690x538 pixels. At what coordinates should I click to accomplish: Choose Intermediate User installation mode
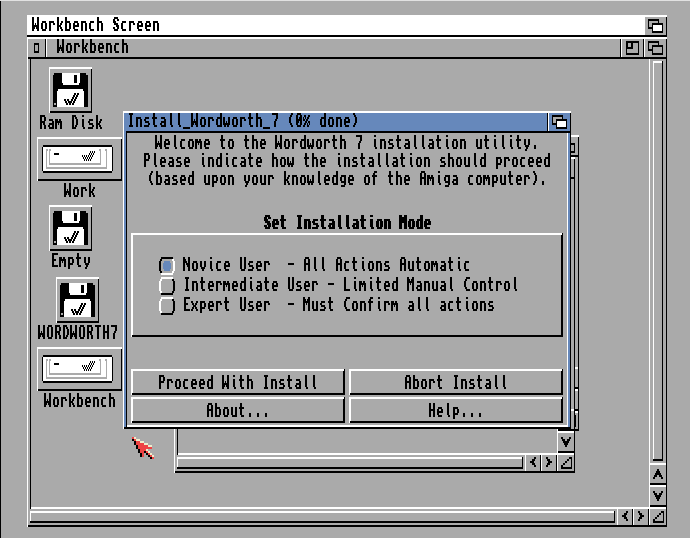[x=167, y=285]
